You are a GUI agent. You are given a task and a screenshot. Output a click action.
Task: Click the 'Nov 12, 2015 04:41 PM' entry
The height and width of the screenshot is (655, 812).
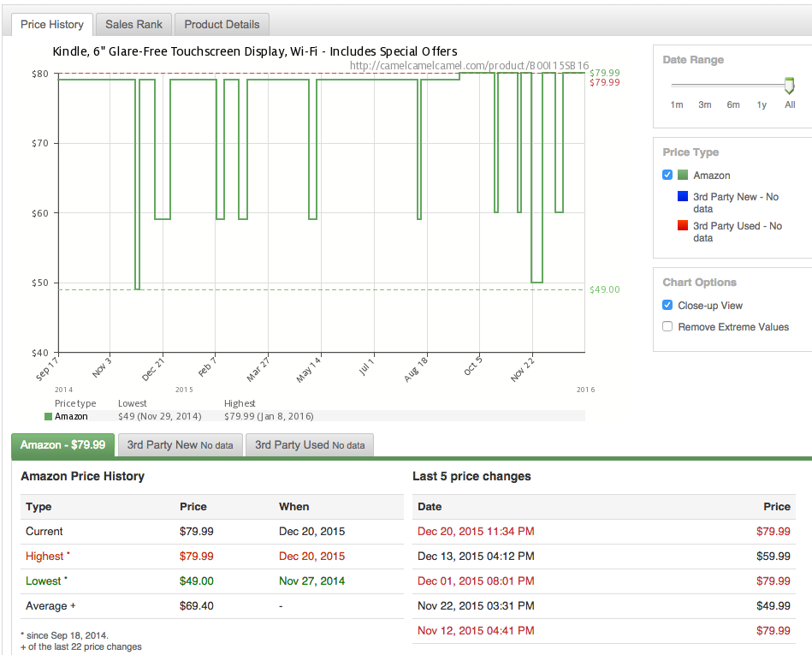tap(476, 631)
